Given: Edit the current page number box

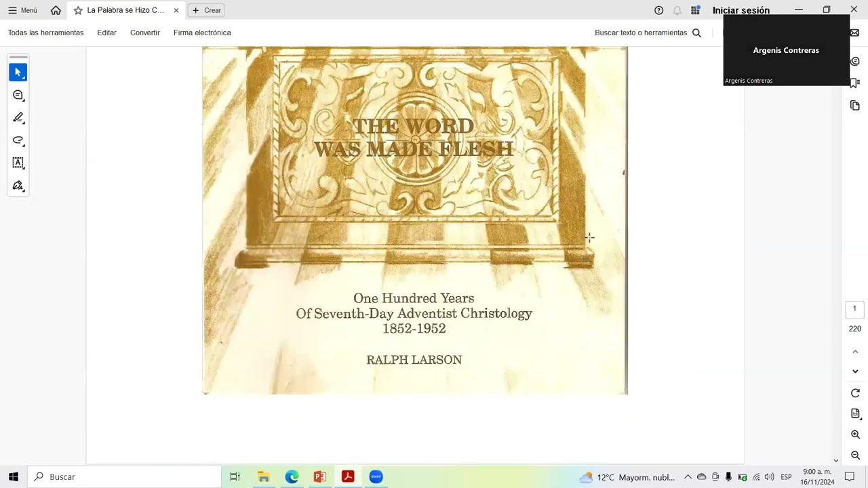Looking at the screenshot, I should [854, 309].
